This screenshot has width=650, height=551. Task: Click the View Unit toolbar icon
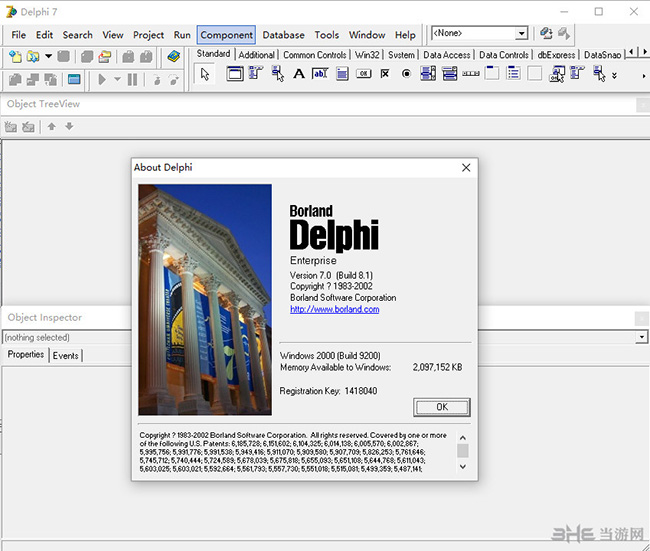(15, 79)
